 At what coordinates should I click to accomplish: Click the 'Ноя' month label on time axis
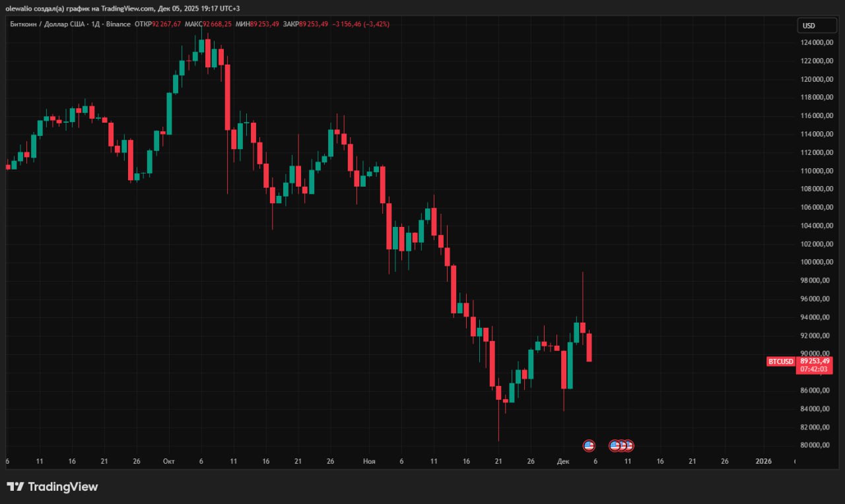click(x=369, y=461)
